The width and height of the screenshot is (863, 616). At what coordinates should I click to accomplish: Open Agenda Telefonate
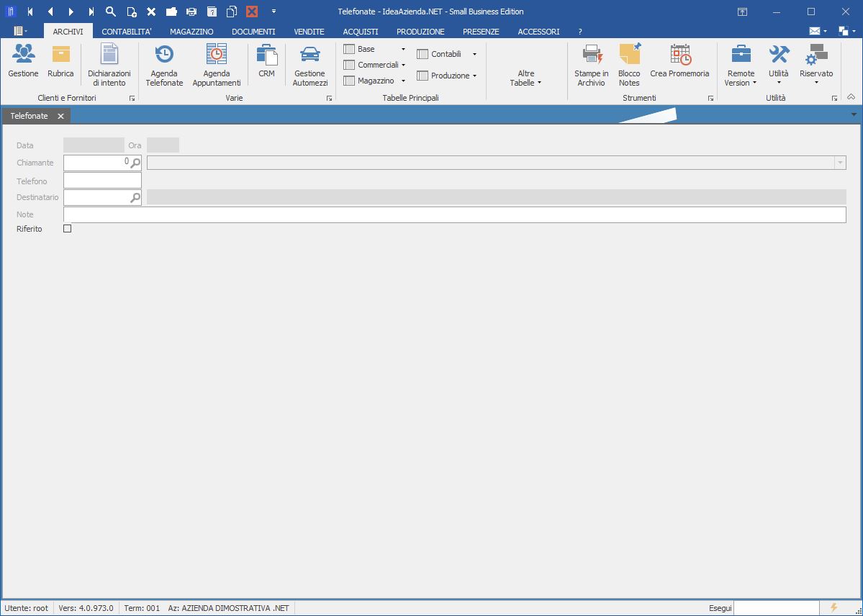pos(164,65)
